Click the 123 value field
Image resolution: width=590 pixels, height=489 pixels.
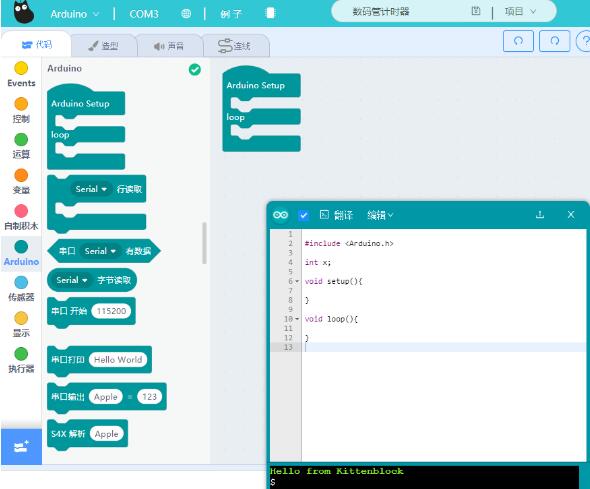(149, 397)
